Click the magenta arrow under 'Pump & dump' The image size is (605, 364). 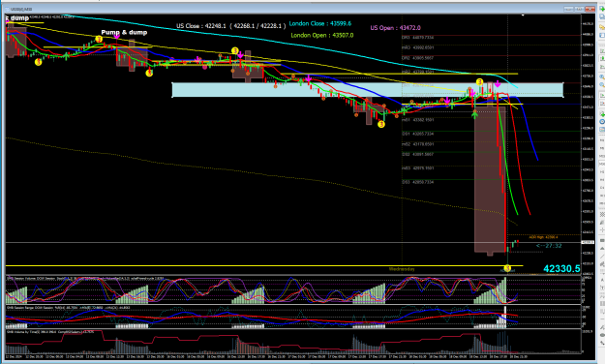[116, 38]
